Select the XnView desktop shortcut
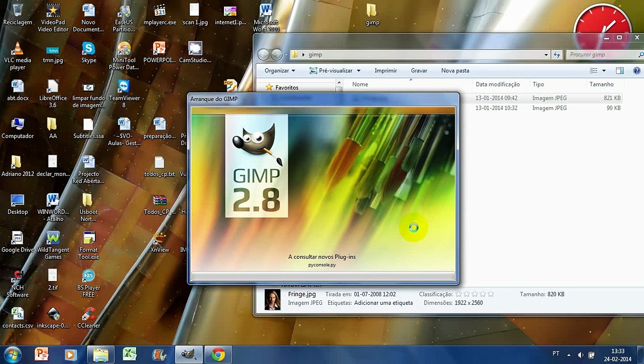The height and width of the screenshot is (364, 644). click(160, 242)
